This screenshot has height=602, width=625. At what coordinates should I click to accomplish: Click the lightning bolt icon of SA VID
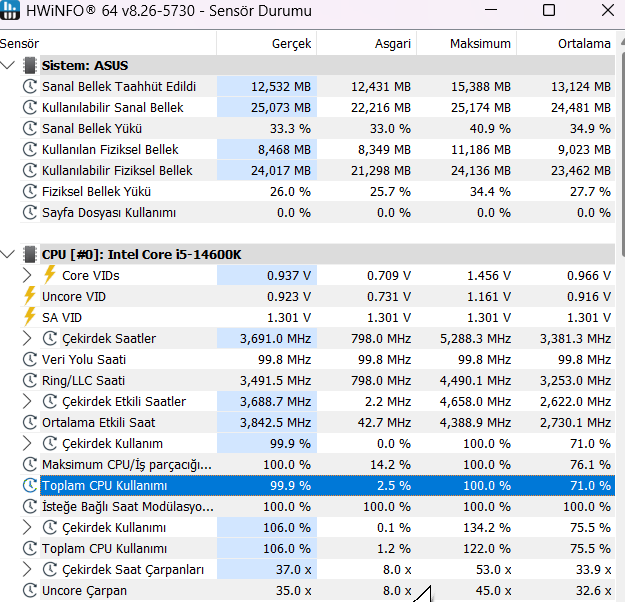click(x=30, y=317)
